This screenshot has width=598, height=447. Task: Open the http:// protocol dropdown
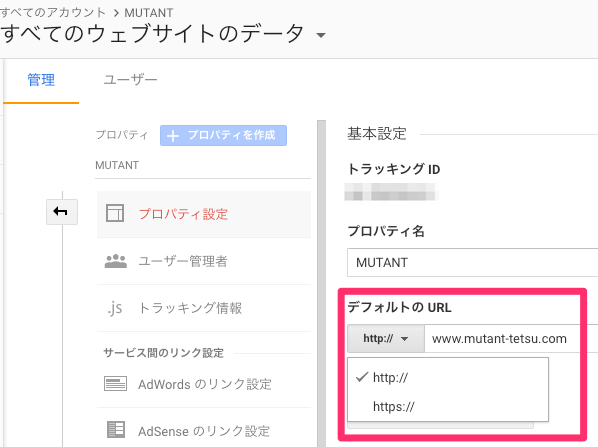386,338
